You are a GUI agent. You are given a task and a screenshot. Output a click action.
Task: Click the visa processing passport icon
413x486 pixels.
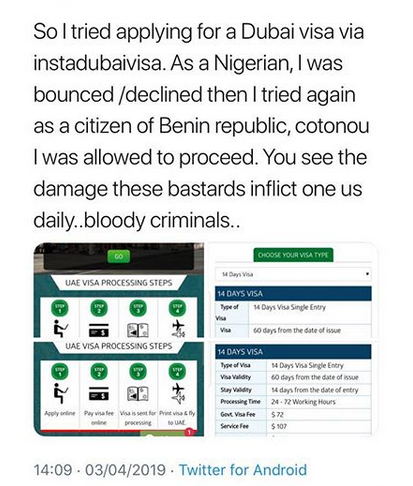tap(138, 393)
